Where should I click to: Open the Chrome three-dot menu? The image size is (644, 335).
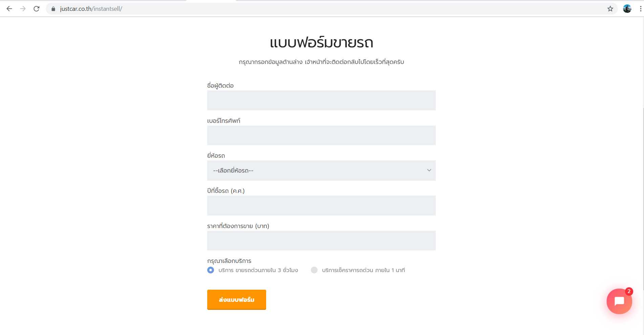(641, 9)
